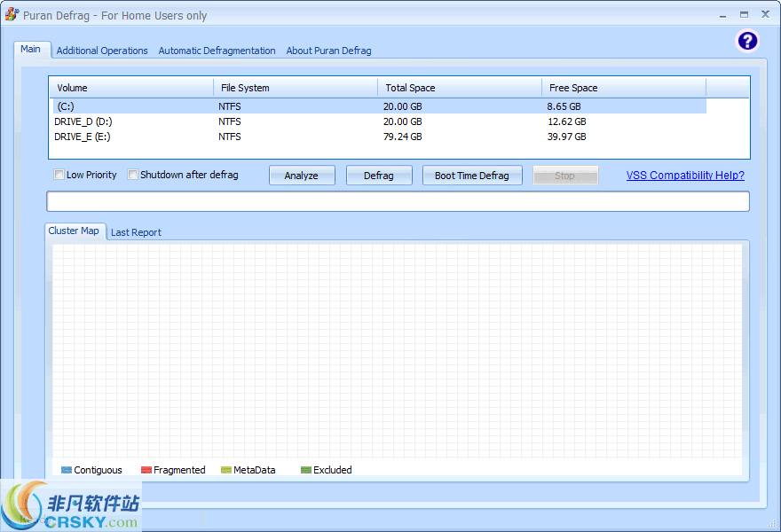Click the Puran Defrag title bar icon
781x532 pixels.
pyautogui.click(x=12, y=14)
